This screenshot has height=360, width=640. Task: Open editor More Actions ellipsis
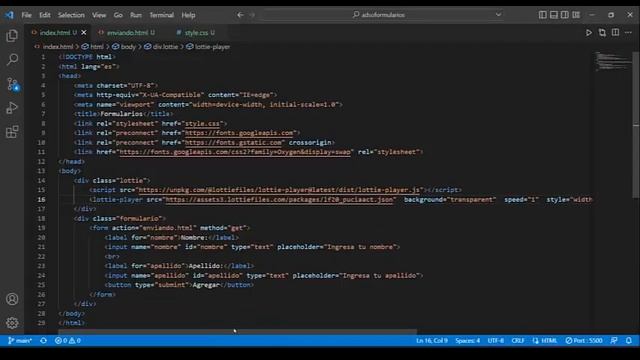pos(628,33)
